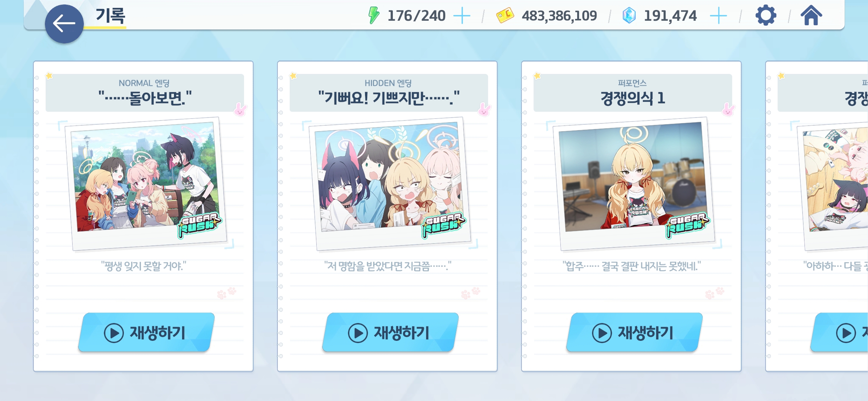Tap the green lightning stamina icon
The height and width of the screenshot is (401, 868).
point(374,16)
